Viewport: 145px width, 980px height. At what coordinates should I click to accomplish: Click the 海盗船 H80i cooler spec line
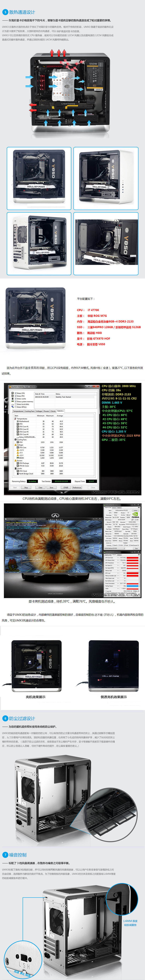coord(89,333)
